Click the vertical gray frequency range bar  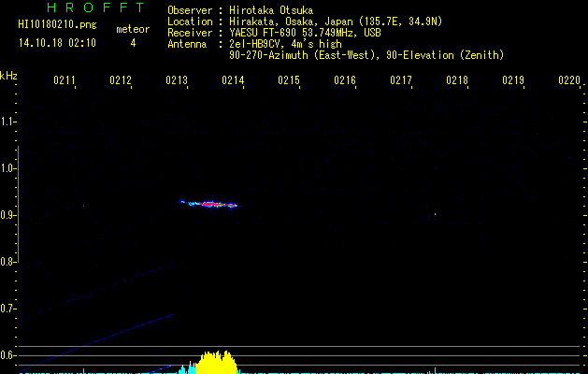pos(18,205)
